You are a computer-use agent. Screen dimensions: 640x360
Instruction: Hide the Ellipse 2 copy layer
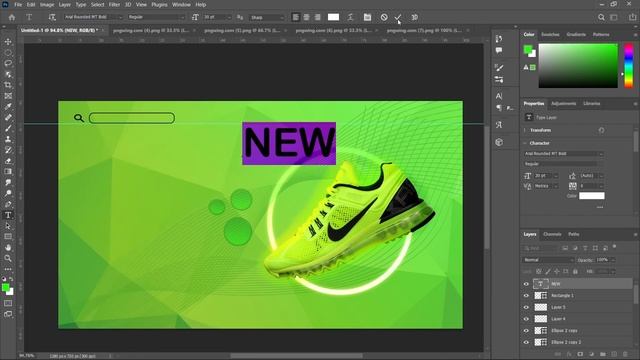click(526, 331)
